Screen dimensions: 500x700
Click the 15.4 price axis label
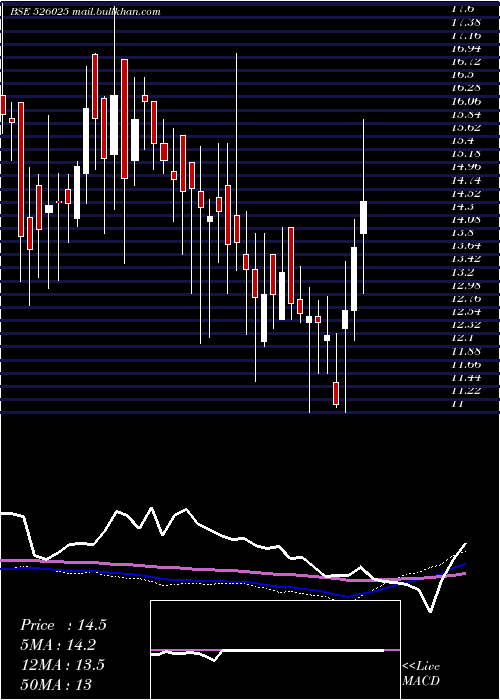[462, 140]
